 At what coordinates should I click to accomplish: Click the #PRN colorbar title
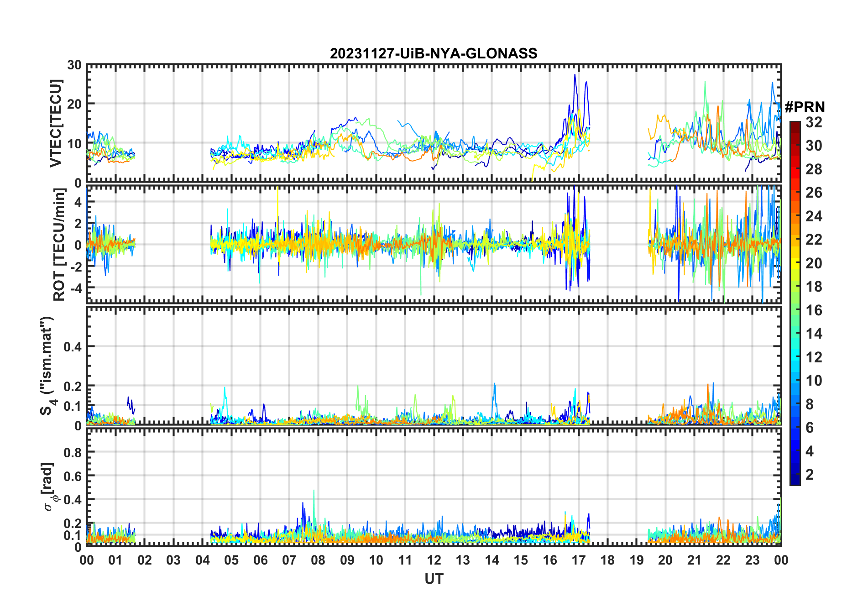(805, 107)
